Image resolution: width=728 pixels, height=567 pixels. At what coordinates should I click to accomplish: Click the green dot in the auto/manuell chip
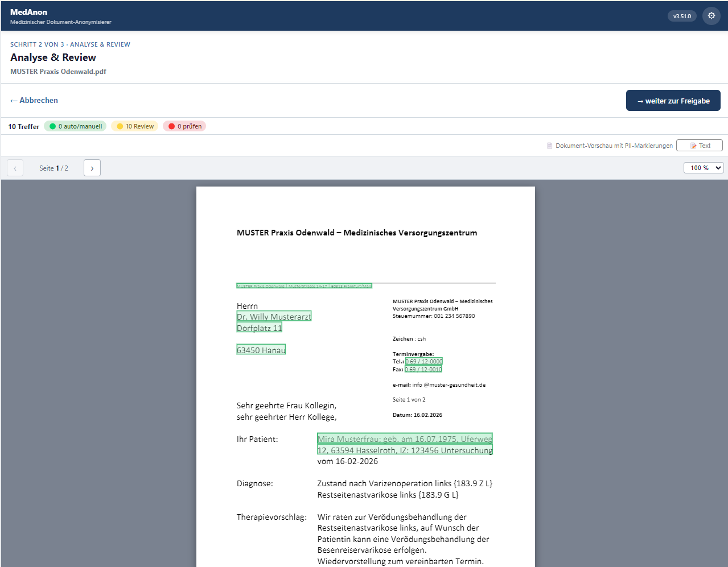point(53,126)
